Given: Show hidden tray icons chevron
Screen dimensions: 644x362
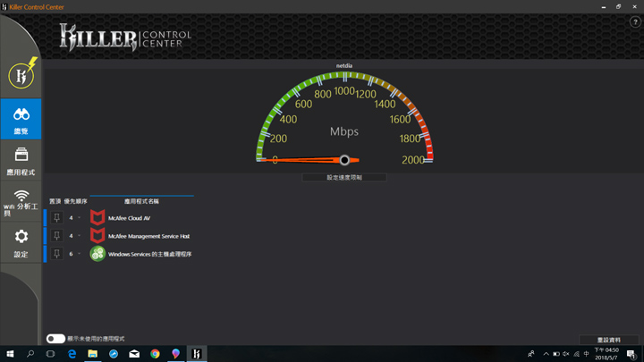Looking at the screenshot, I should (546, 354).
